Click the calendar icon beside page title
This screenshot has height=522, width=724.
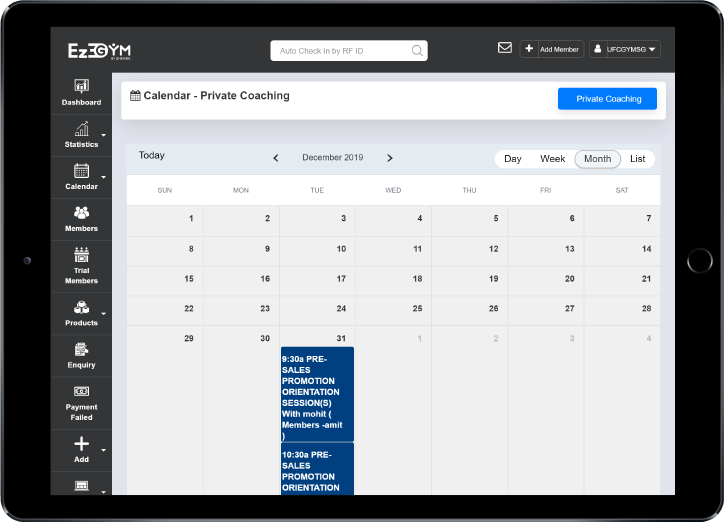pos(135,96)
